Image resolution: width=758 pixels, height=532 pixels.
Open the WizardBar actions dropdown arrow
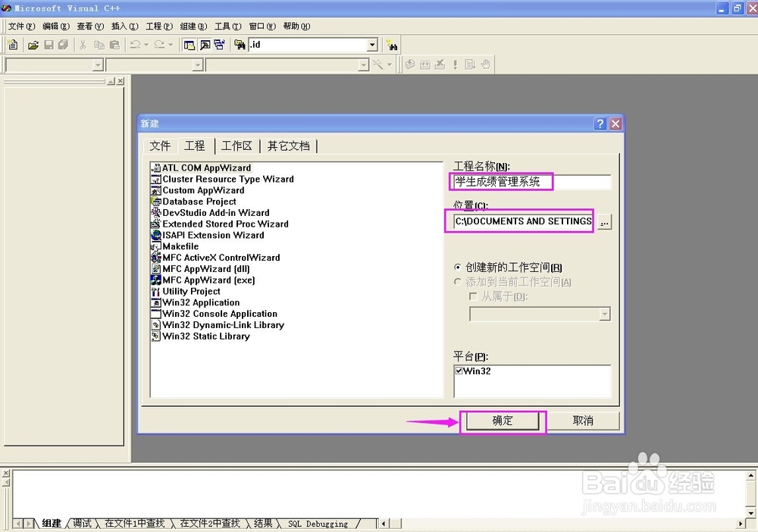pyautogui.click(x=389, y=64)
